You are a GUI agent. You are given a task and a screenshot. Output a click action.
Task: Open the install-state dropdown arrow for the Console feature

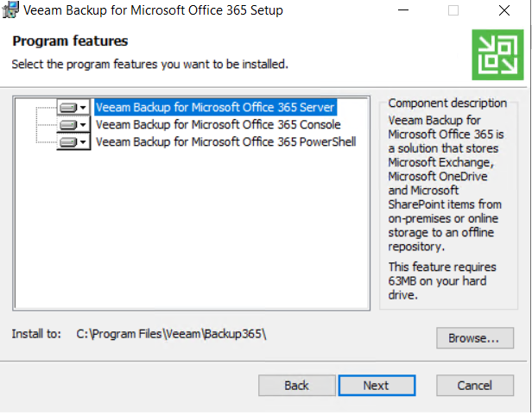(83, 125)
